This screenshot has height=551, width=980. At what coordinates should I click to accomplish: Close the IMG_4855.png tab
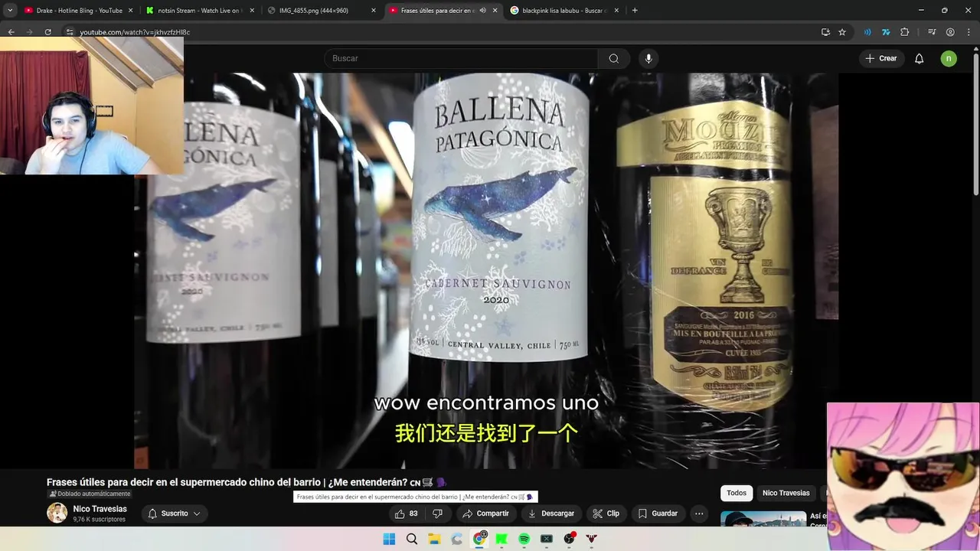point(374,11)
